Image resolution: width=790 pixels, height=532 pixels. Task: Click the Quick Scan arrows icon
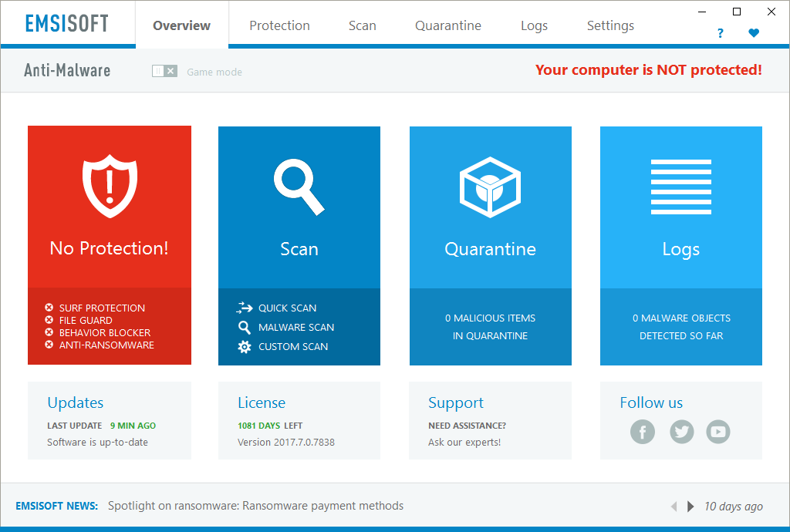coord(245,308)
